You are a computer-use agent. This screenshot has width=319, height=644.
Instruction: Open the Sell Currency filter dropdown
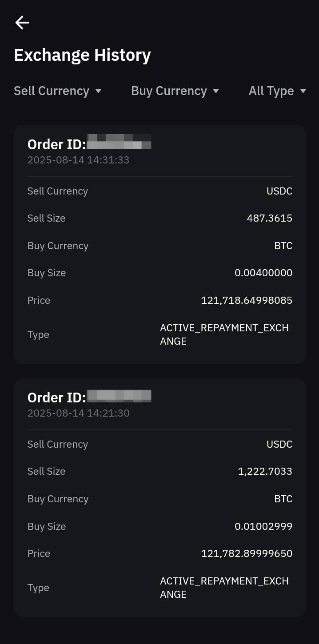click(58, 91)
